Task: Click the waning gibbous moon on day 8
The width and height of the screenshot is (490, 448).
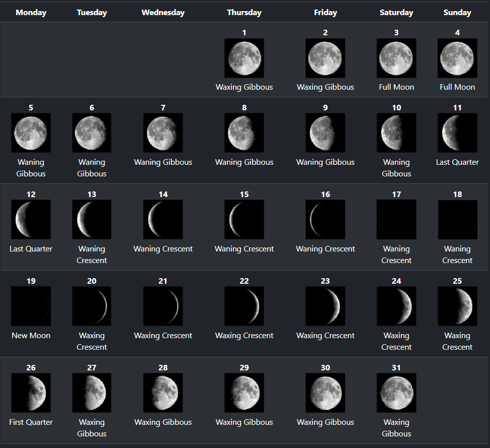Action: pyautogui.click(x=244, y=133)
